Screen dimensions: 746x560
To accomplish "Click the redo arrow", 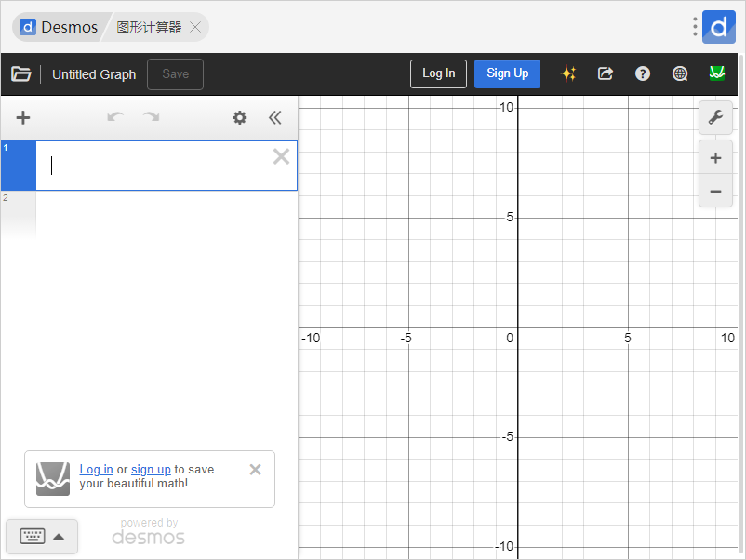I will click(x=151, y=117).
